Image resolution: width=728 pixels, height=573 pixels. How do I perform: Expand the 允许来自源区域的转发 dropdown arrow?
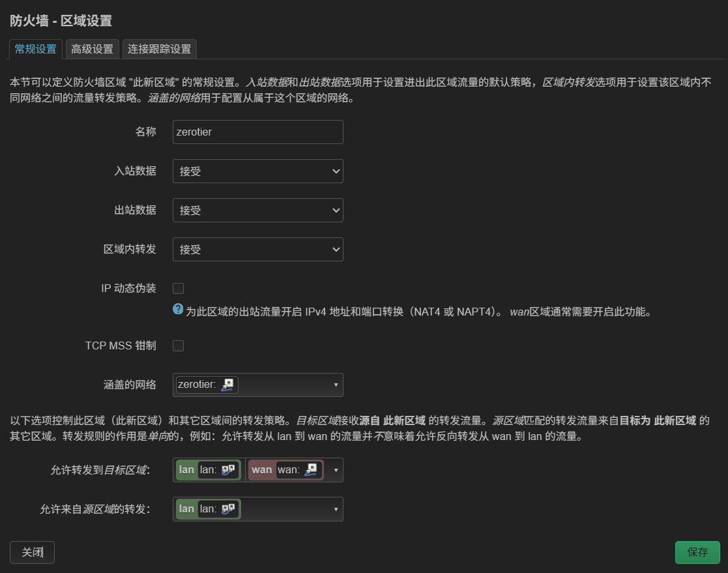tap(336, 509)
